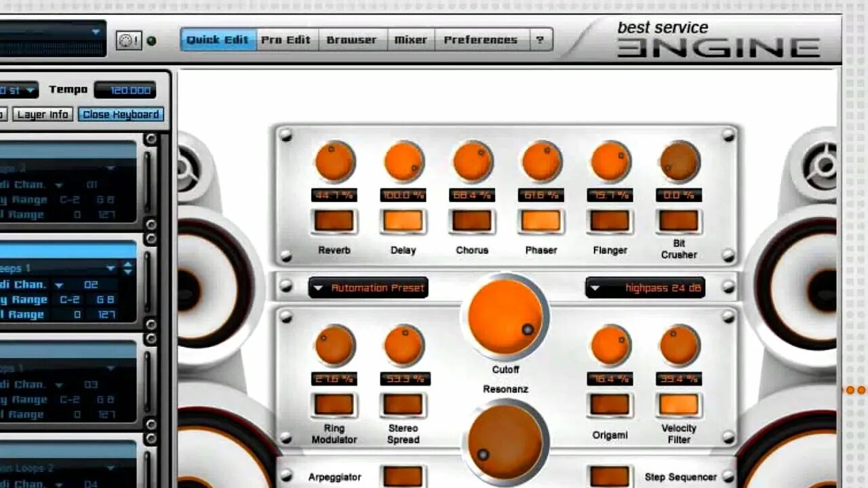The width and height of the screenshot is (868, 488).
Task: Toggle the Origami on/off button
Action: [x=610, y=405]
